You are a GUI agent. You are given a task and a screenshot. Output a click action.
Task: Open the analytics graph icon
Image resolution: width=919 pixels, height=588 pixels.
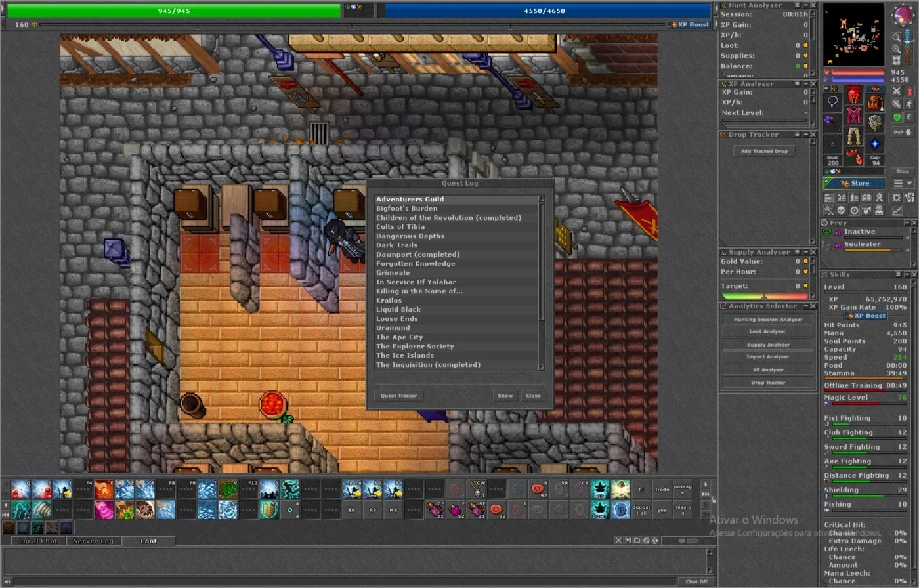tap(897, 211)
